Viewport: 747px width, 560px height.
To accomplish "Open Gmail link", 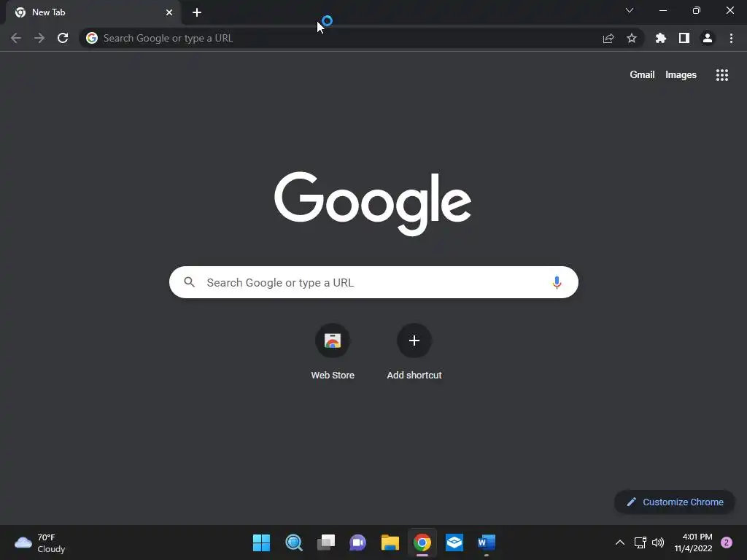I will coord(642,75).
